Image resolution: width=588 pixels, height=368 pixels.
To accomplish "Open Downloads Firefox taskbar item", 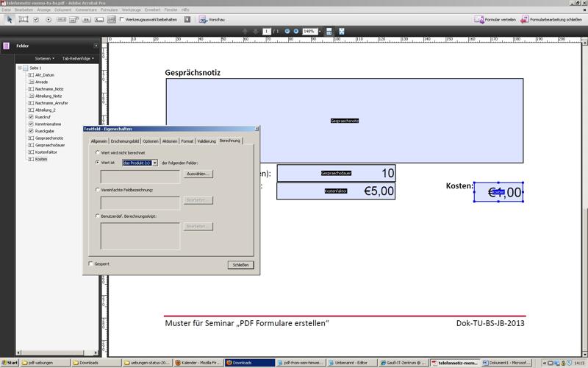I will pos(249,363).
